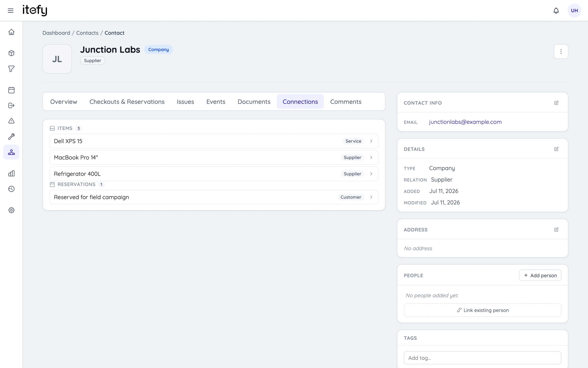The width and height of the screenshot is (588, 368).
Task: Open the history clock icon
Action: [11, 189]
